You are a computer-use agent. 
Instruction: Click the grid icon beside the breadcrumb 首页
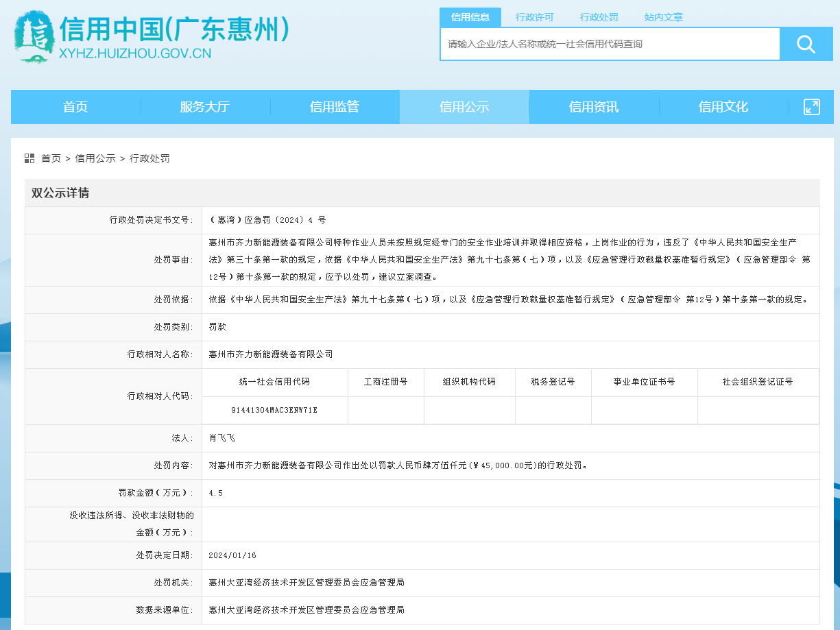pos(29,158)
